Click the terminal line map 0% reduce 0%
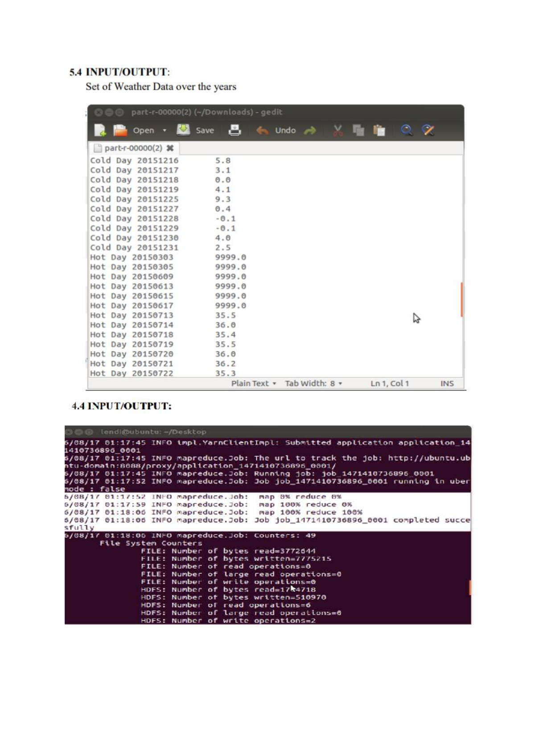 click(203, 497)
